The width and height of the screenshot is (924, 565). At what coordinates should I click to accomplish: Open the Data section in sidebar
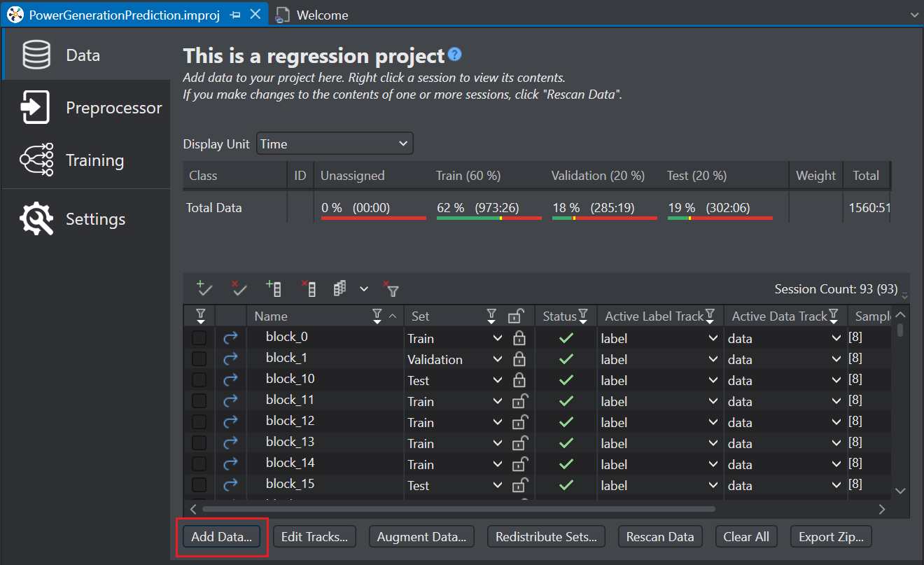pos(85,55)
